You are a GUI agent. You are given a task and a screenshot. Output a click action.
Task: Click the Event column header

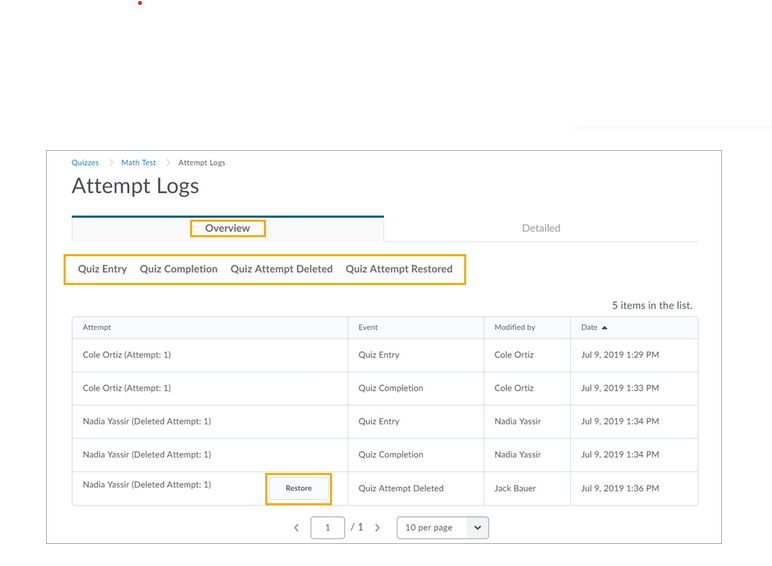tap(369, 327)
